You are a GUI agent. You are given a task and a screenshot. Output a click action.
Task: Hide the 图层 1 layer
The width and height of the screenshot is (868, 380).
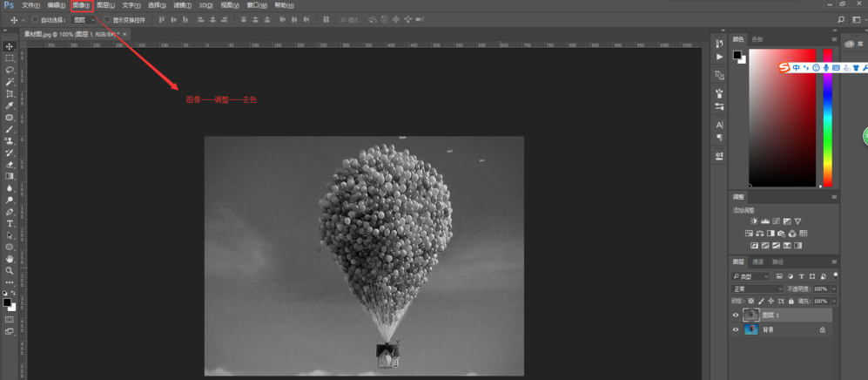coord(736,316)
